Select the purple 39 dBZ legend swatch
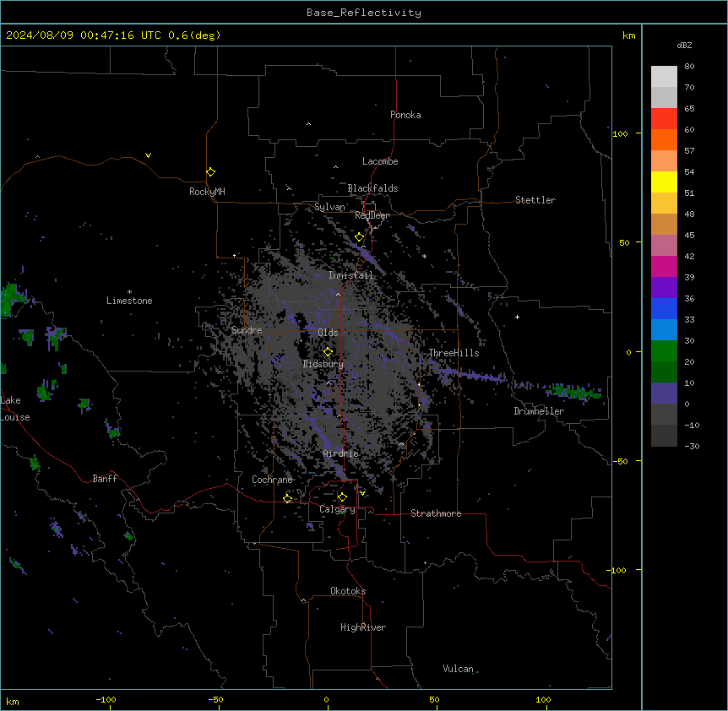This screenshot has height=711, width=728. pos(664,287)
